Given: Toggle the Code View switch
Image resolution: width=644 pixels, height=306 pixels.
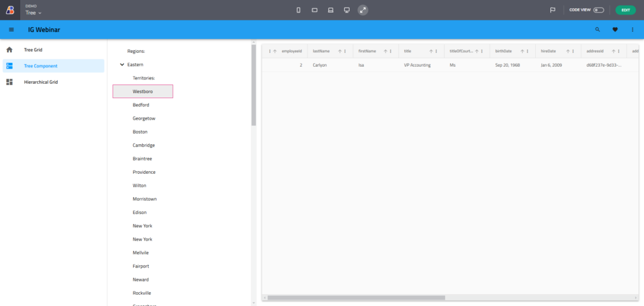Looking at the screenshot, I should click(598, 10).
